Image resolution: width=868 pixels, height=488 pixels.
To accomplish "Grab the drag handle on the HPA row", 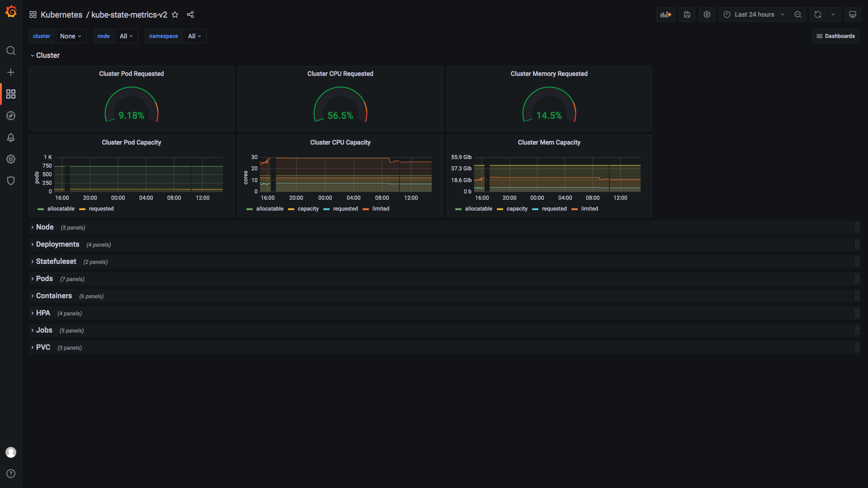I will click(x=857, y=313).
